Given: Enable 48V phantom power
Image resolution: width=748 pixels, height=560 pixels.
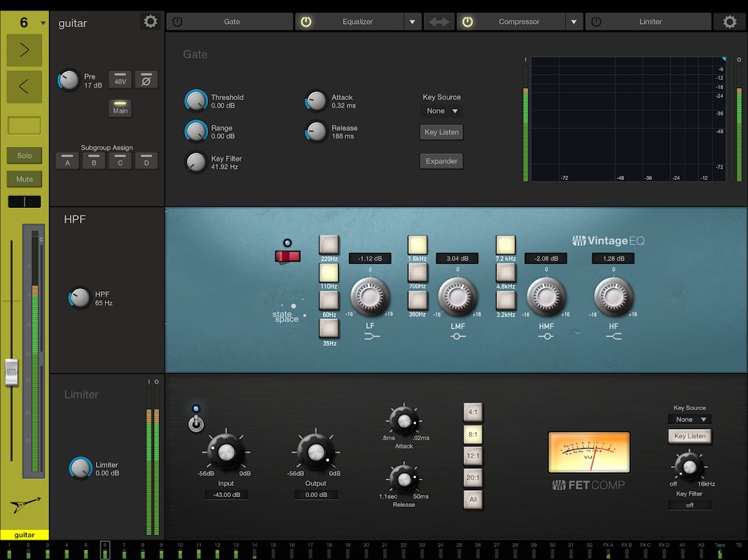Looking at the screenshot, I should tap(120, 80).
